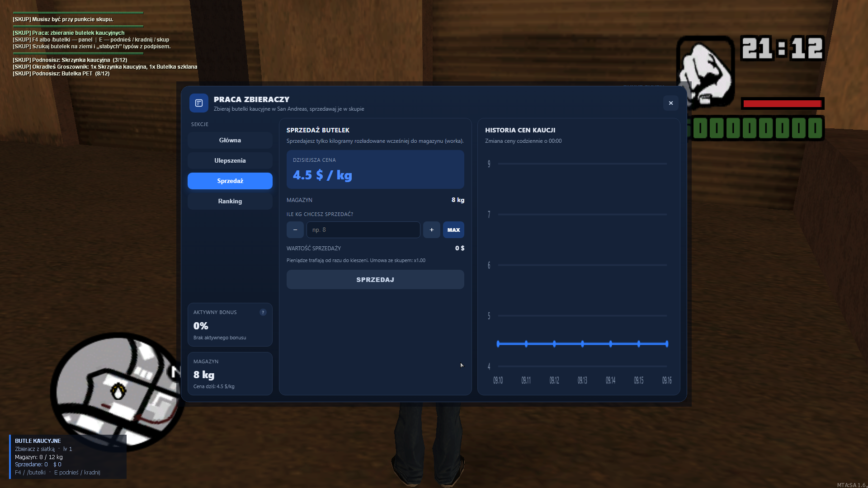Viewport: 868px width, 488px height.
Task: Click the 09.11 chart data point
Action: coord(526,344)
